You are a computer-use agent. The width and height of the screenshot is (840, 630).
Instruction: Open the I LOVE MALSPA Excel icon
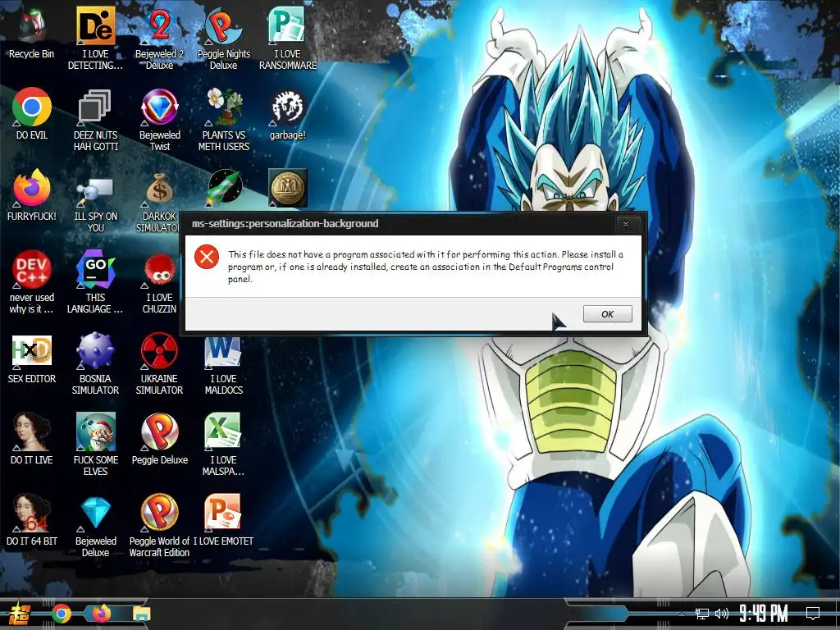pos(223,445)
